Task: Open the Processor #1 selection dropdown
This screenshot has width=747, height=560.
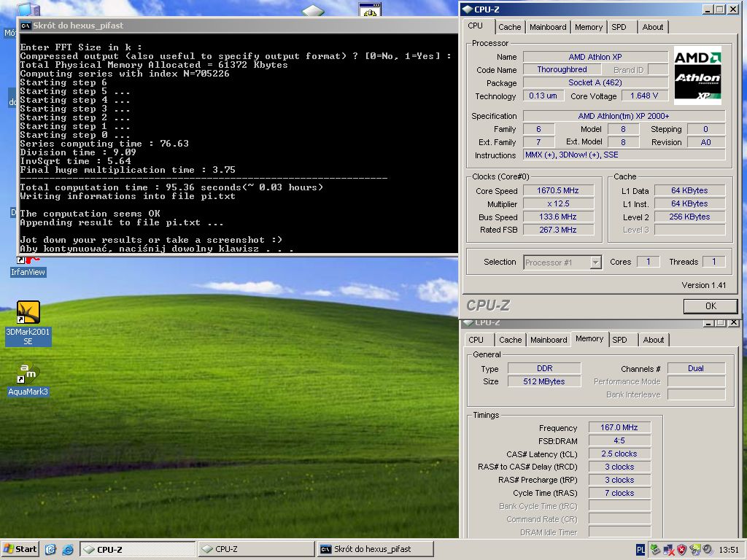Action: 562,262
